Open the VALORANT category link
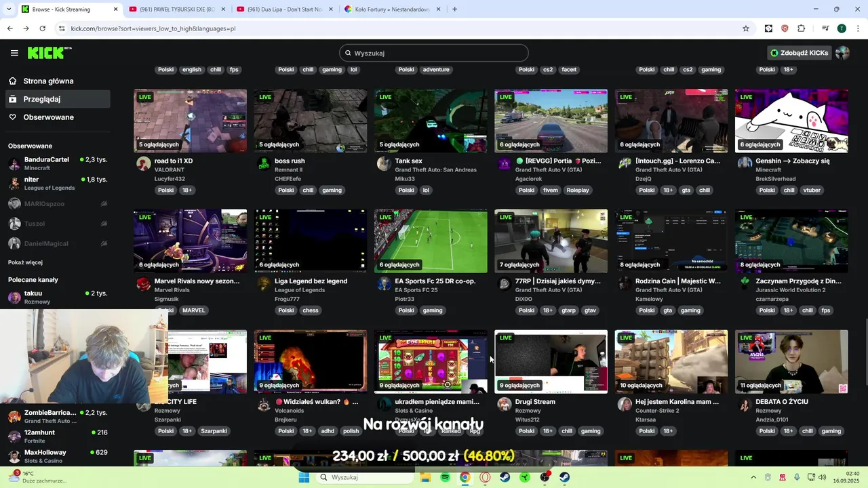Image resolution: width=868 pixels, height=488 pixels. pyautogui.click(x=170, y=169)
